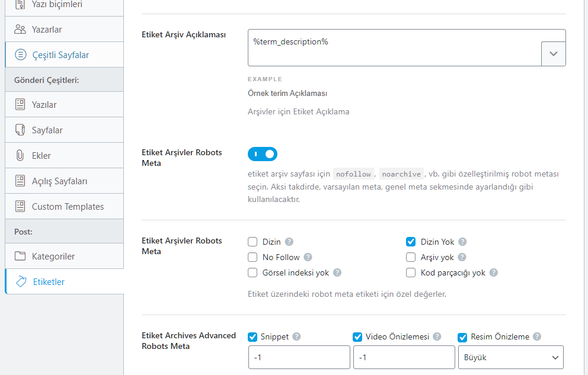
Task: Click the Yazarlar people icon
Action: pyautogui.click(x=20, y=29)
